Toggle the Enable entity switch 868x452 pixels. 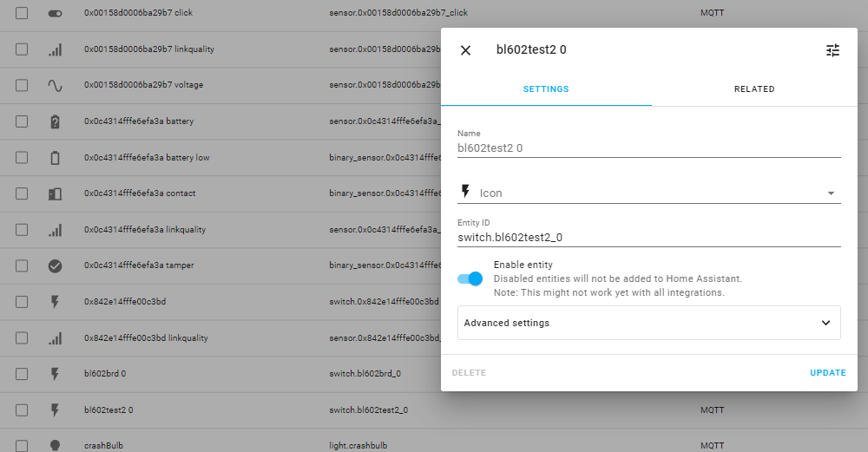click(x=470, y=278)
